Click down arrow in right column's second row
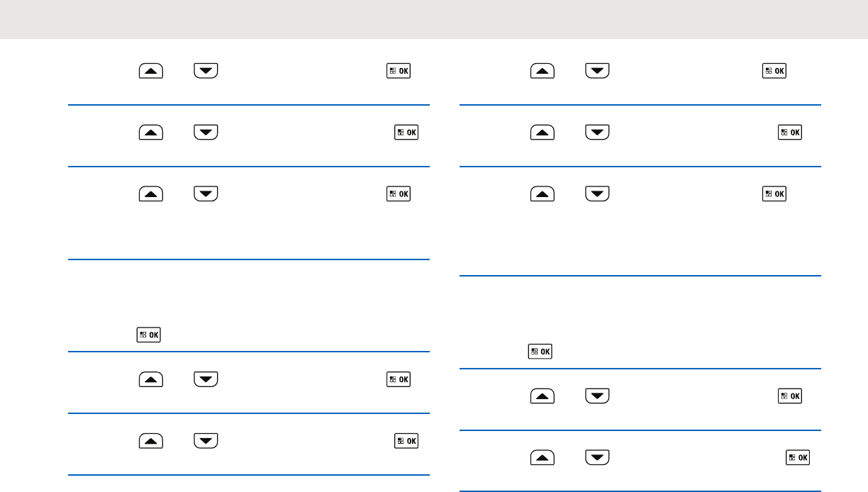The image size is (868, 492). (x=598, y=132)
